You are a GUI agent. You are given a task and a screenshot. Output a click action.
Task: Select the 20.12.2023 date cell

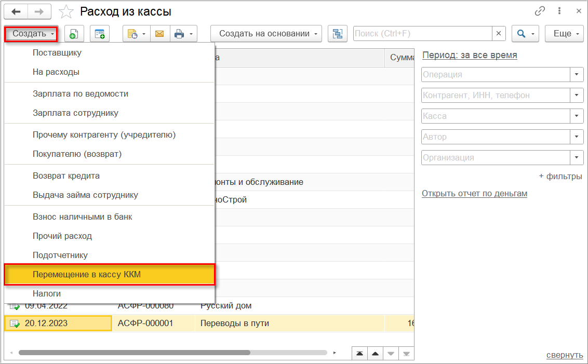tap(58, 323)
